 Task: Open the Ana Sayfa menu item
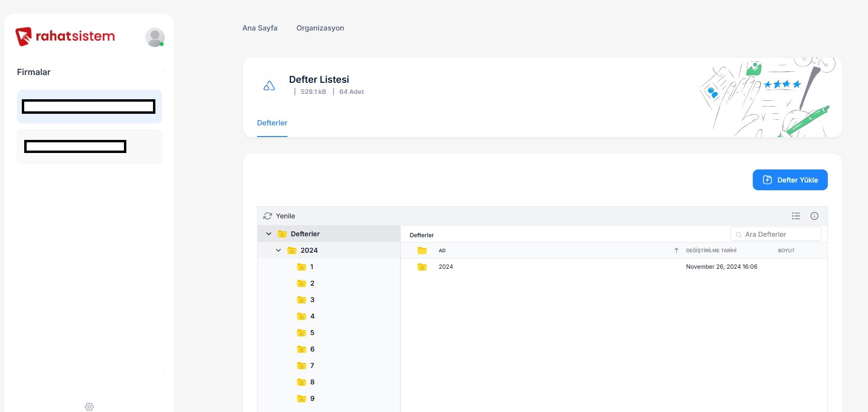coord(260,28)
